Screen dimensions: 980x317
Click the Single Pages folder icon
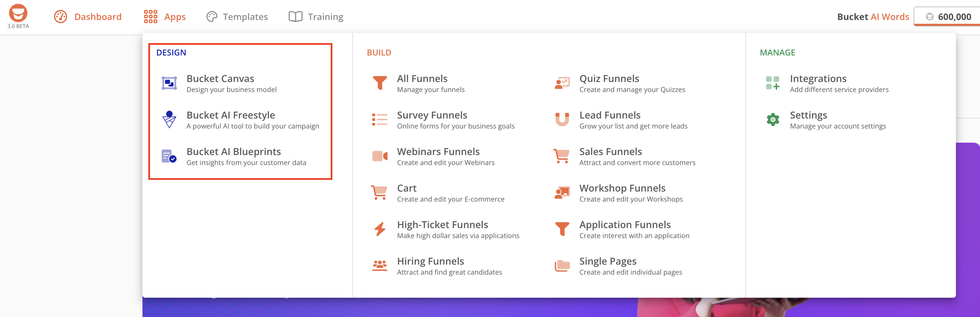click(x=562, y=266)
